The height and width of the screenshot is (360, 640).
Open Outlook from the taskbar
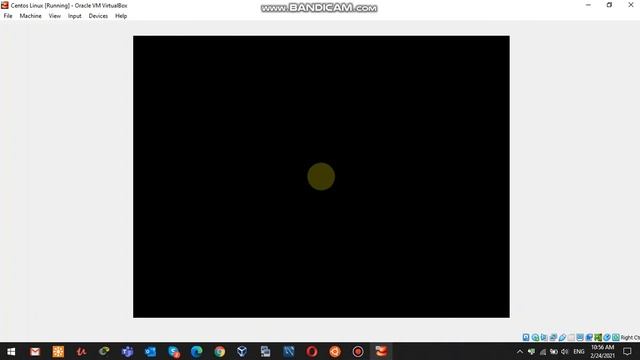[150, 351]
